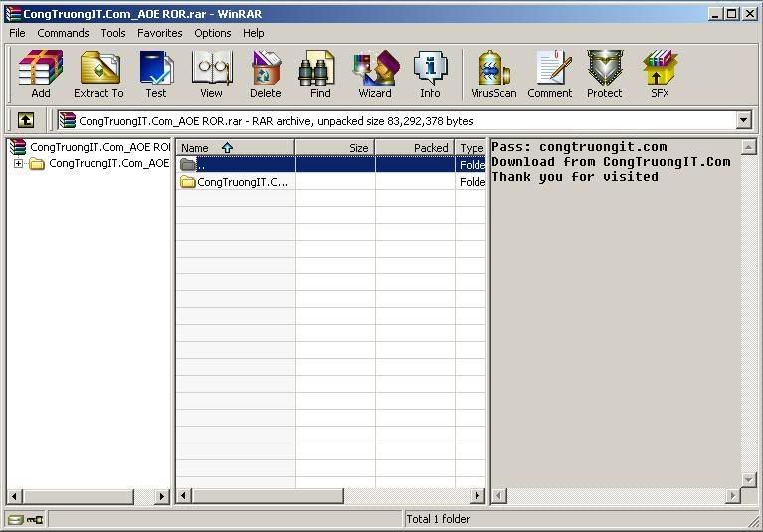Maximize the WinRAR window
This screenshot has width=763, height=532.
click(731, 14)
